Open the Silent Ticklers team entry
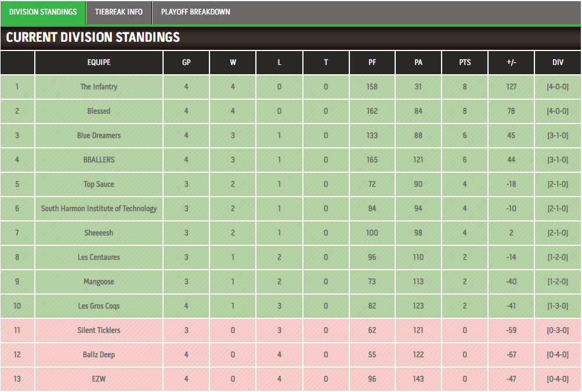This screenshot has width=582, height=392. coord(99,331)
